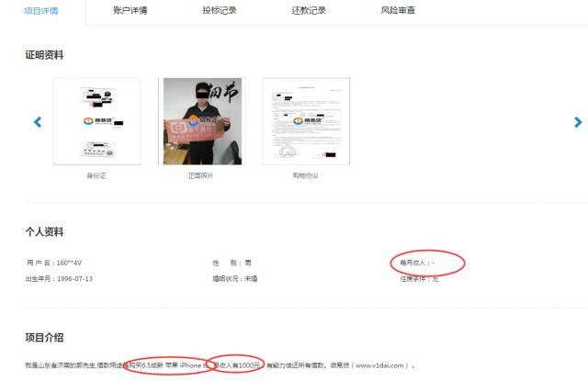The width and height of the screenshot is (588, 381).
Task: Switch to the 账户详情 tab
Action: coord(130,10)
